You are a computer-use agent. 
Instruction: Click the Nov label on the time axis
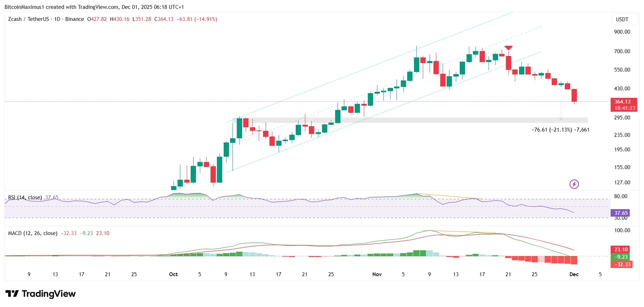pos(377,274)
